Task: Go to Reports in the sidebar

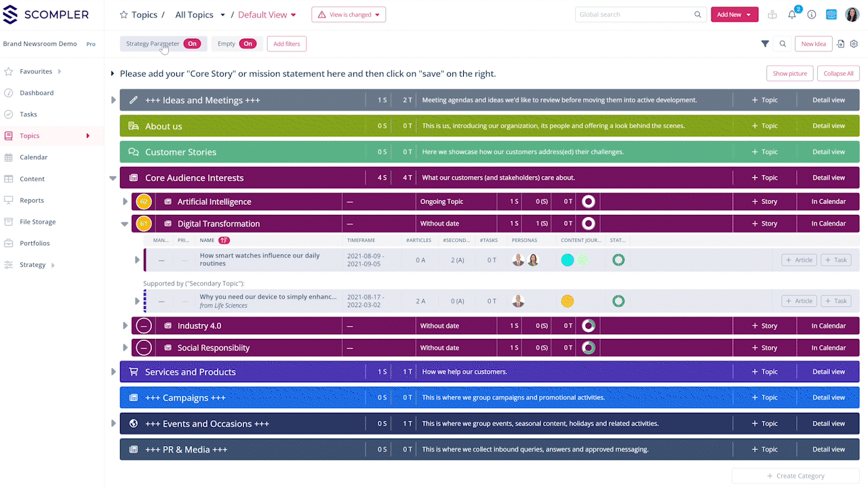Action: point(31,201)
